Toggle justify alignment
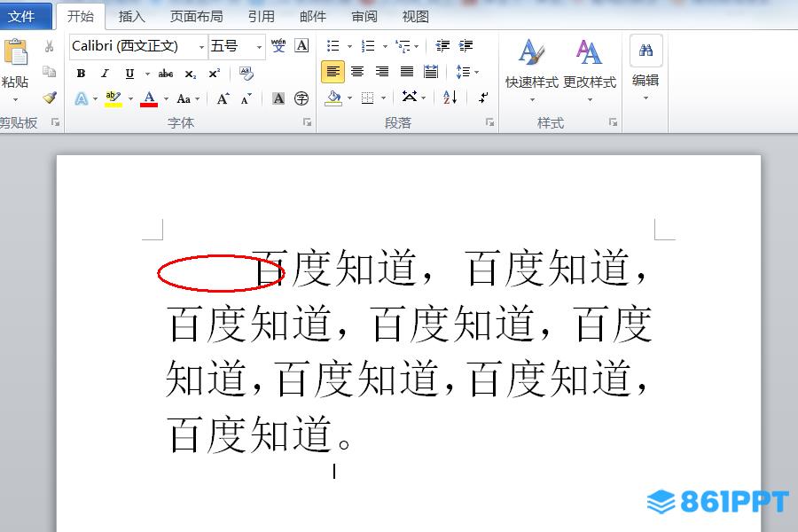This screenshot has height=532, width=798. click(407, 72)
